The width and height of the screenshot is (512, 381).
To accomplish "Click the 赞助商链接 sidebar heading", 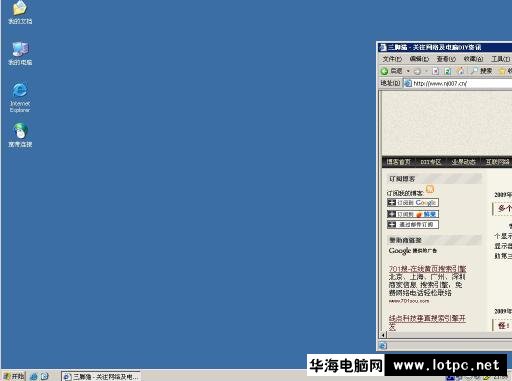I will coord(405,240).
